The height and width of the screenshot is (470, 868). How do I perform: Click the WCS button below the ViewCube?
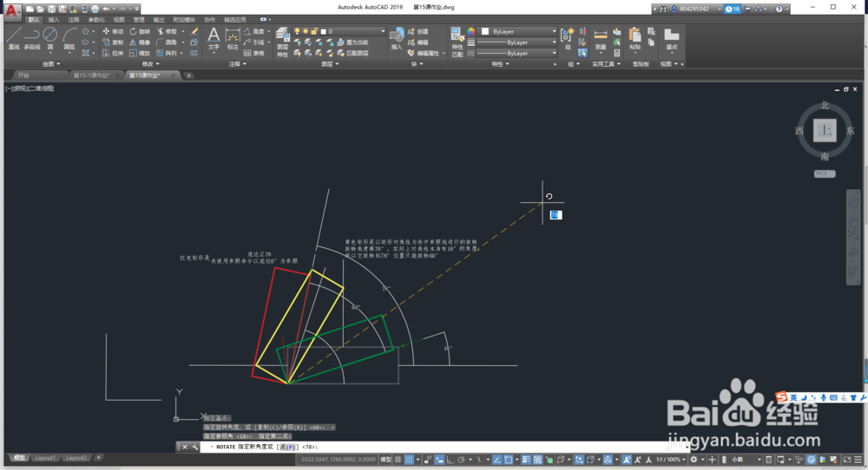click(825, 173)
